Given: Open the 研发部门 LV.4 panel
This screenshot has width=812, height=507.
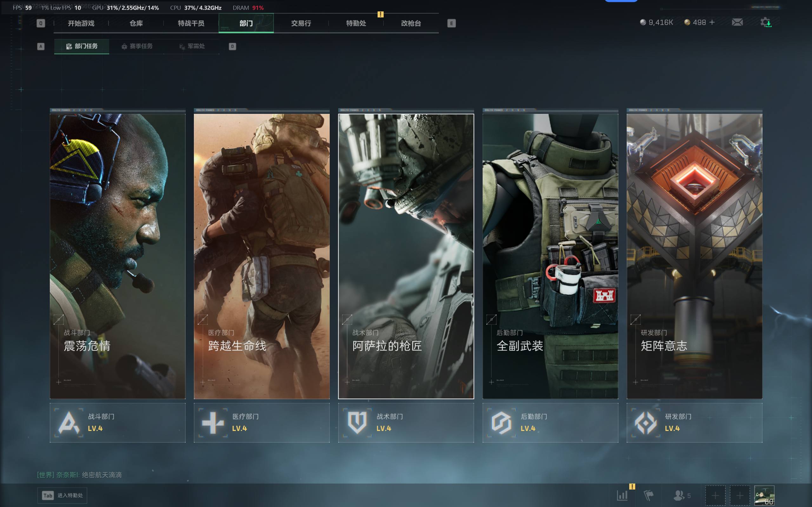Looking at the screenshot, I should coord(695,422).
